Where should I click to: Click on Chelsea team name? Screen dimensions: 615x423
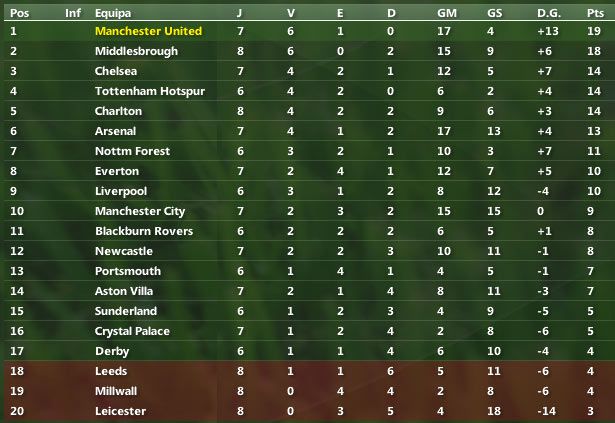[x=118, y=71]
